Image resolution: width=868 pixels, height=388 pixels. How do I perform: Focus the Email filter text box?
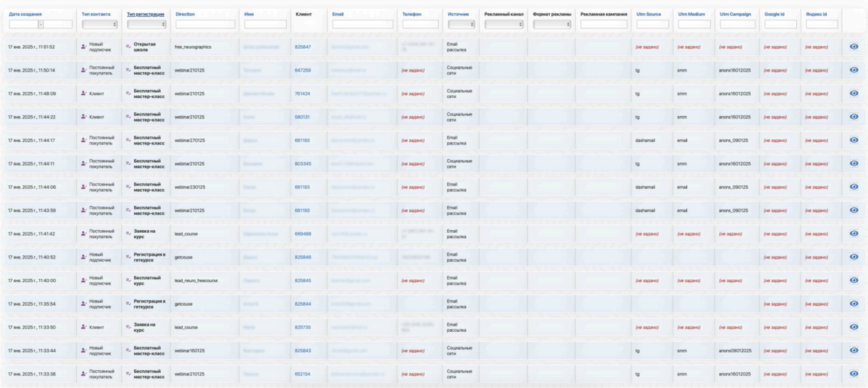point(362,24)
